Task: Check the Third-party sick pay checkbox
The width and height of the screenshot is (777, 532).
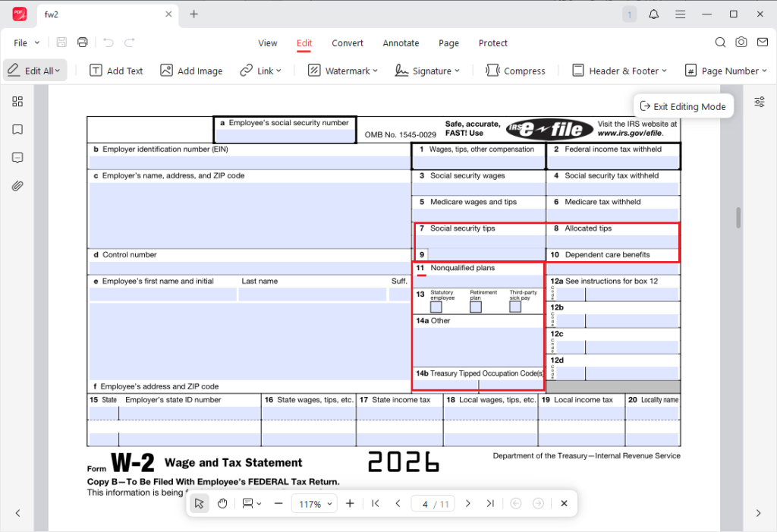Action: [x=515, y=307]
